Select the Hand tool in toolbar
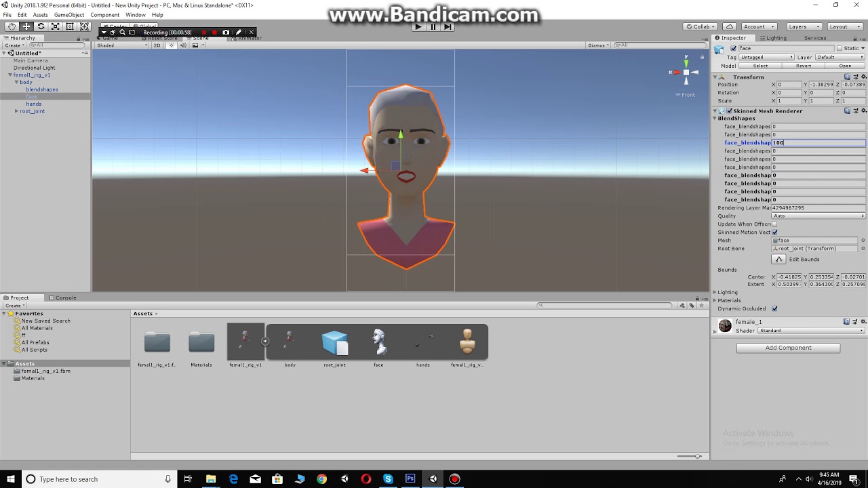868x488 pixels. (x=12, y=26)
